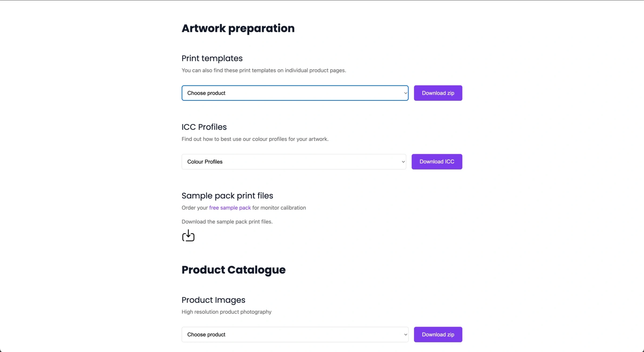Screen dimensions: 644x352
Task: Click the Artwork preparation heading
Action: 238,28
